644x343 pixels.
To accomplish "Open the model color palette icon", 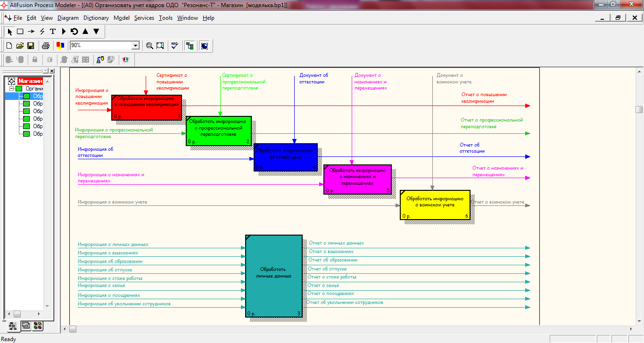I will pyautogui.click(x=60, y=46).
